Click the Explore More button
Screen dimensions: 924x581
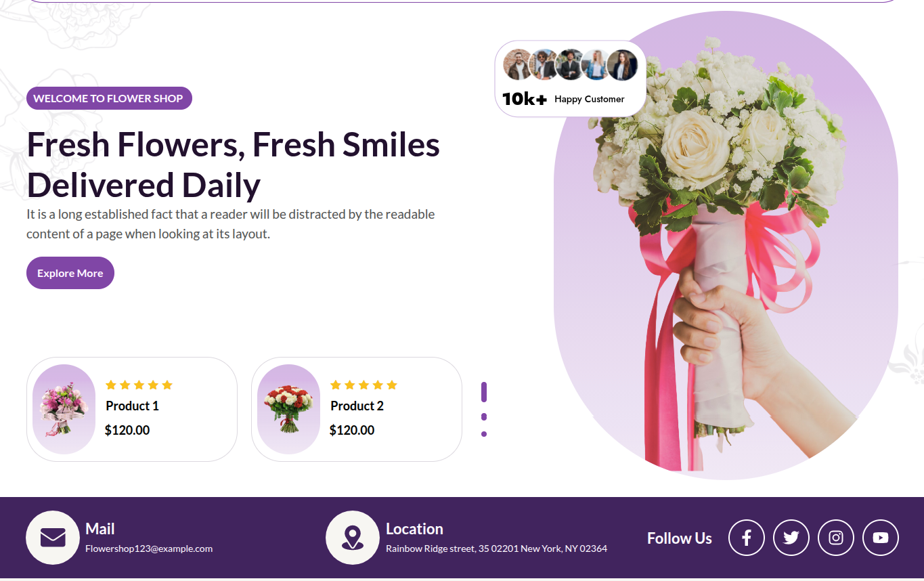70,273
